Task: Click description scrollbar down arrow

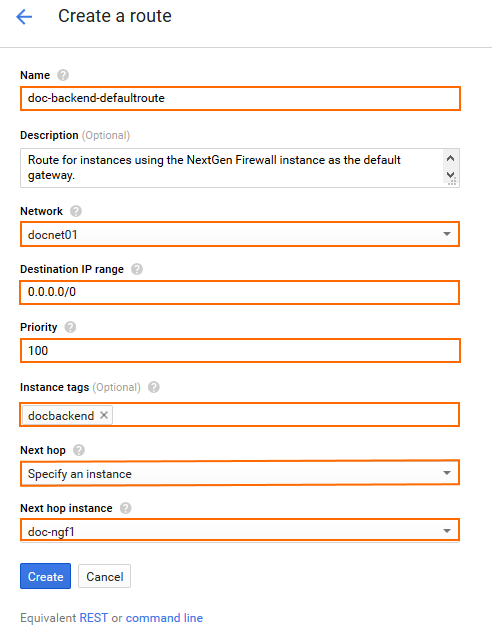Action: [450, 175]
